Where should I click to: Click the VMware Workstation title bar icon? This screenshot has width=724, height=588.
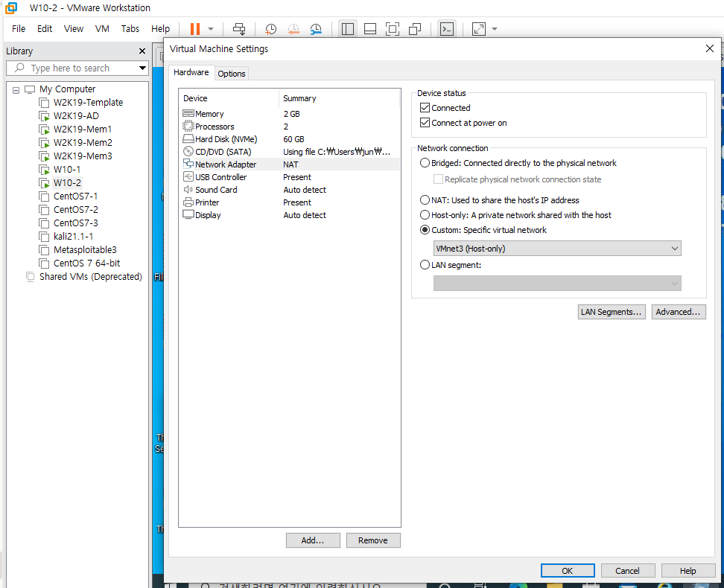point(11,8)
